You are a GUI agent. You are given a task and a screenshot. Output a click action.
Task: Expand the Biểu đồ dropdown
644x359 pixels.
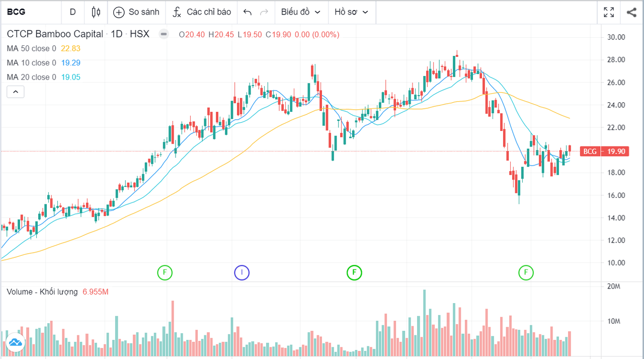click(301, 12)
